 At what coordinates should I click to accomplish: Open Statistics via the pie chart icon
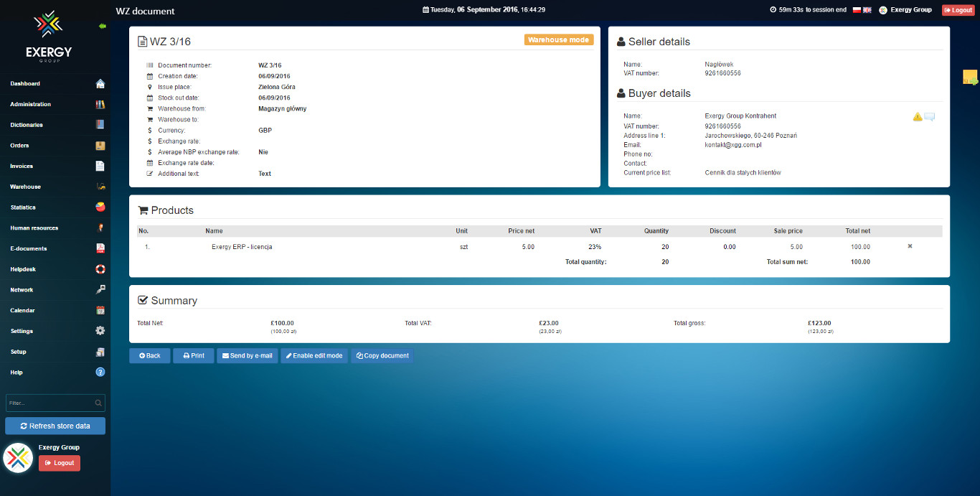100,207
